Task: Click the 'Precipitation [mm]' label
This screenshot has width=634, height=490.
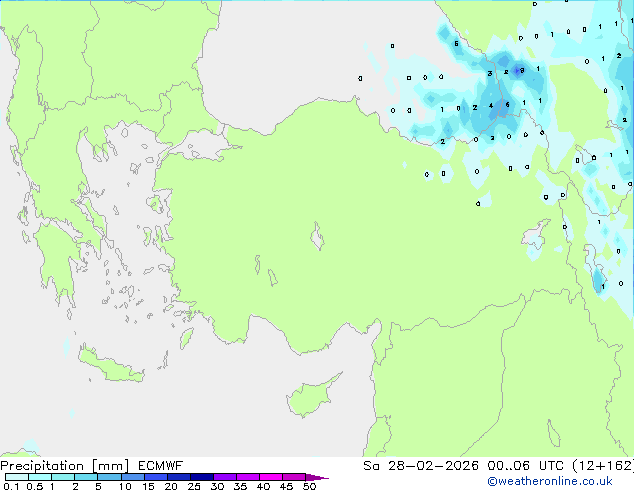Action: point(65,466)
